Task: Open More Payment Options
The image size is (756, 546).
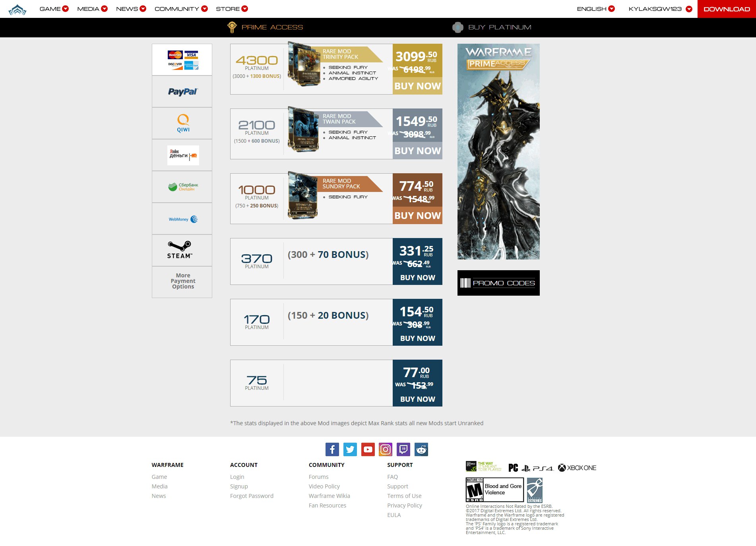Action: pyautogui.click(x=182, y=281)
